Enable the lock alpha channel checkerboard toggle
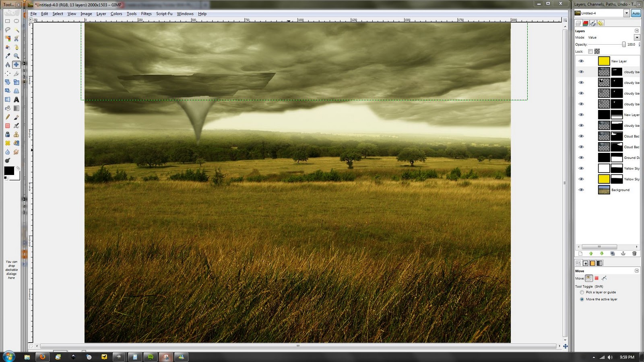This screenshot has width=644, height=362. [x=597, y=51]
